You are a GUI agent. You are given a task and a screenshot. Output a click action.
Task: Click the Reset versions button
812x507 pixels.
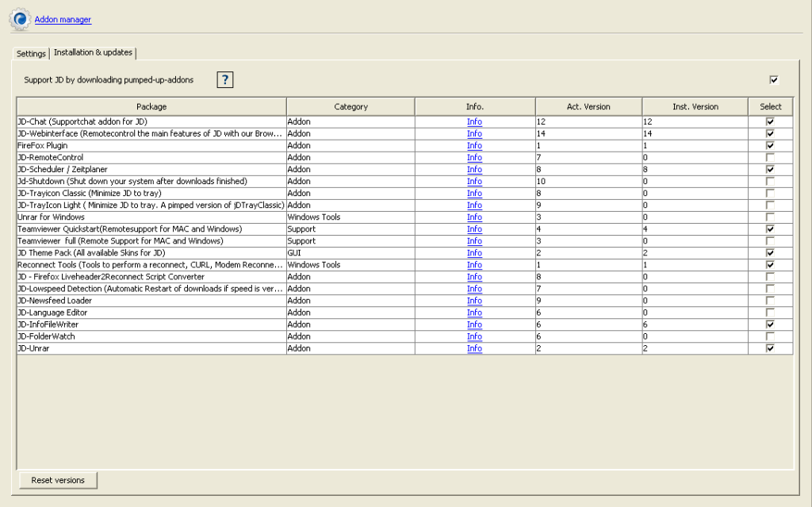click(58, 481)
